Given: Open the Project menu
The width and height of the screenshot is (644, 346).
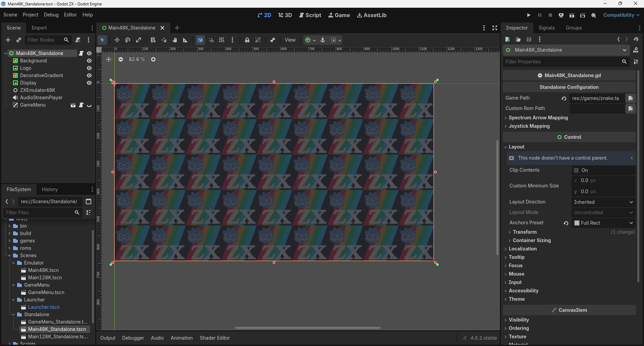Looking at the screenshot, I should pyautogui.click(x=31, y=15).
